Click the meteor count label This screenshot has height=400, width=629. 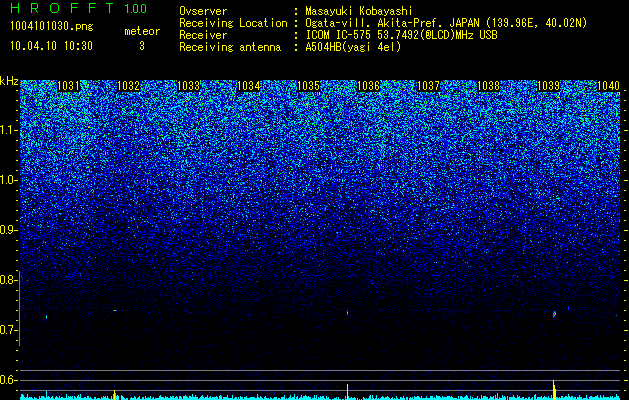(x=142, y=31)
